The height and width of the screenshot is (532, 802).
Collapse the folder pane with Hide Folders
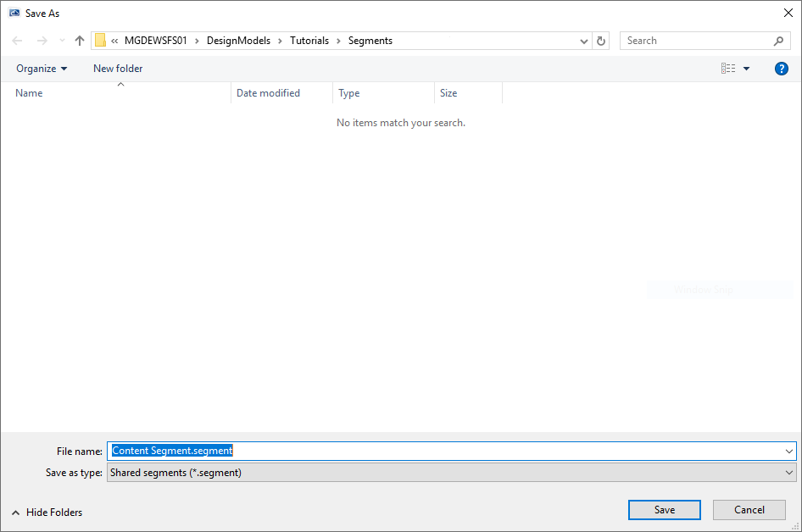47,513
